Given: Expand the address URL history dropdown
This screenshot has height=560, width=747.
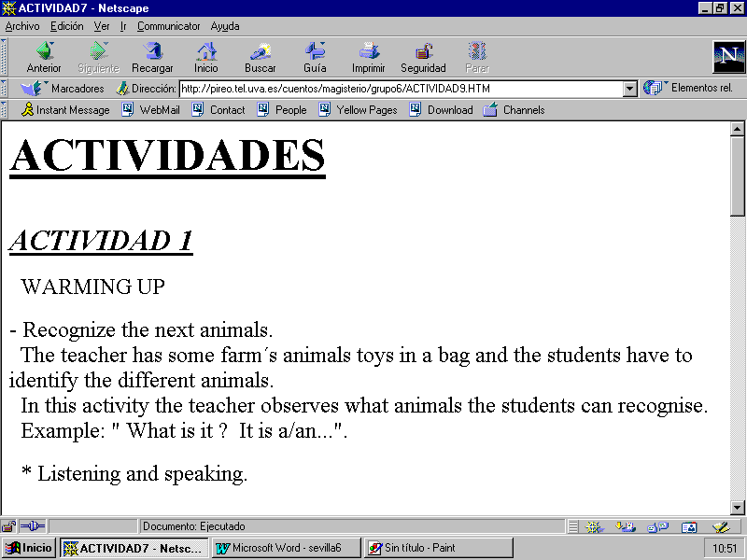Looking at the screenshot, I should click(629, 89).
